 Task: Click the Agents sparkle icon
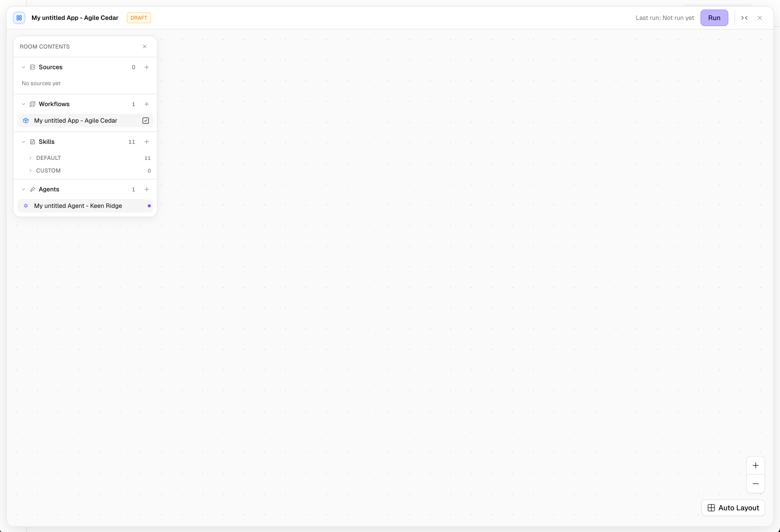[x=33, y=189]
